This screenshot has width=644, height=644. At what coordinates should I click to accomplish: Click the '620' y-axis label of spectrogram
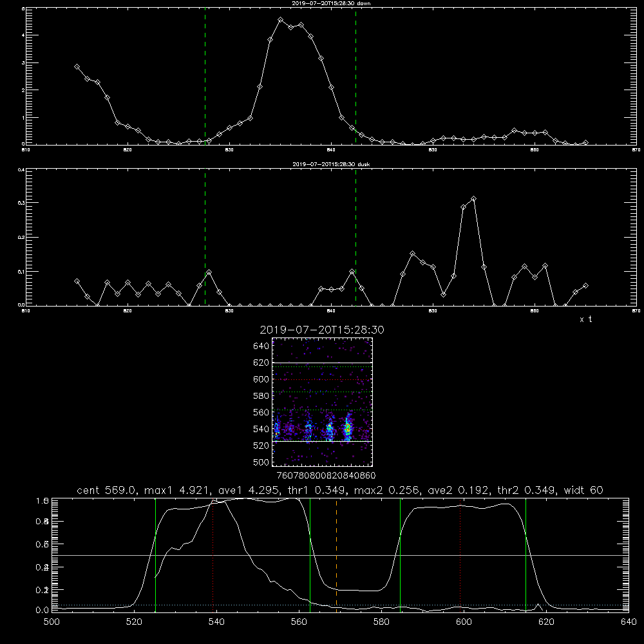click(261, 363)
